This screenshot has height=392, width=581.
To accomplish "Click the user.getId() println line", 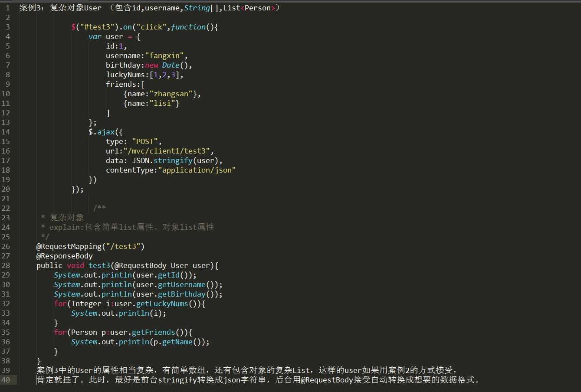I will [125, 275].
